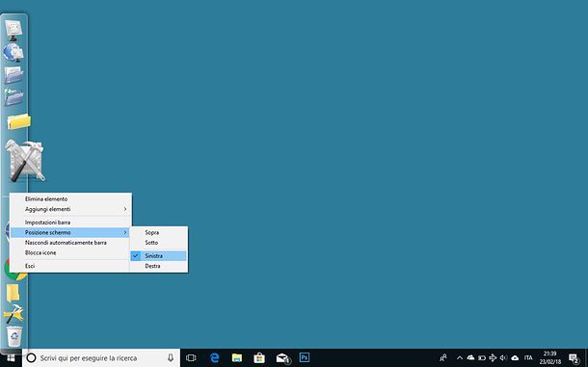
Task: Open the yellow folder icon in the dock
Action: 18,121
